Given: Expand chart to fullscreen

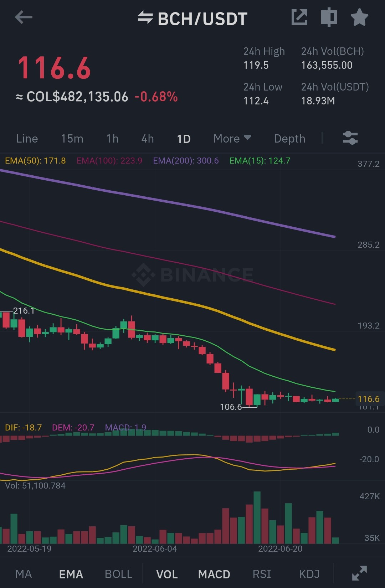Looking at the screenshot, I should point(359,573).
